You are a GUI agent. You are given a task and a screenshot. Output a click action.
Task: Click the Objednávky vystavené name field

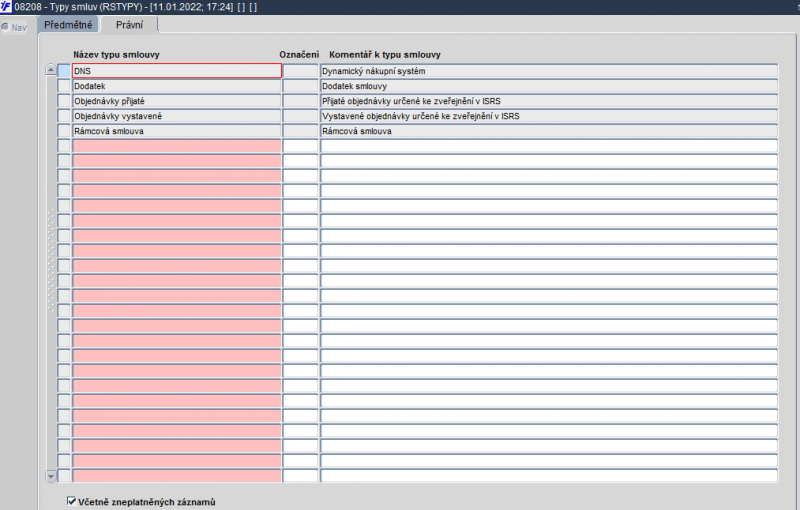click(177, 116)
